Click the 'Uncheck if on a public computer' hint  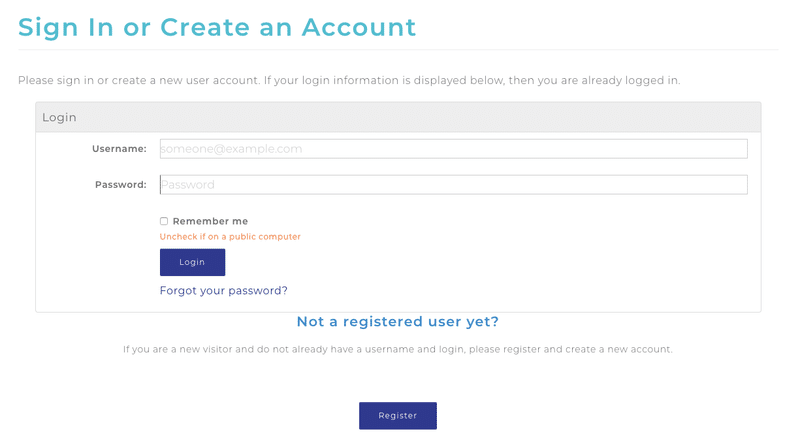click(230, 237)
